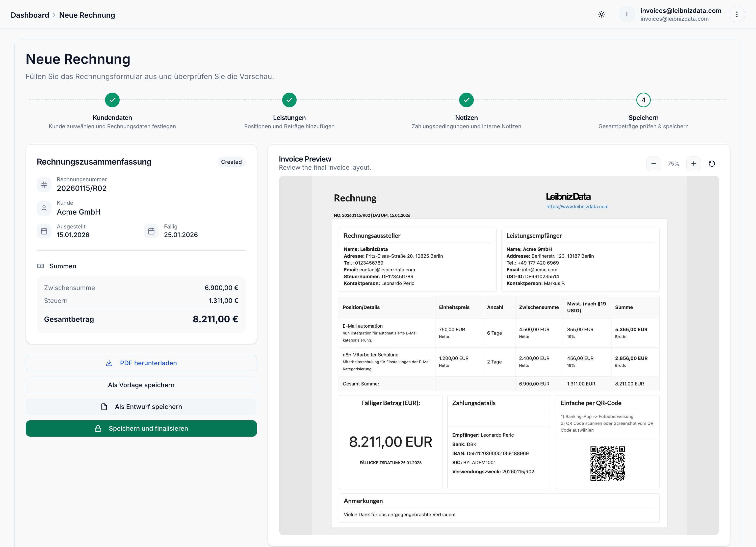Zoom in the invoice preview with plus
The height and width of the screenshot is (547, 756).
[693, 164]
